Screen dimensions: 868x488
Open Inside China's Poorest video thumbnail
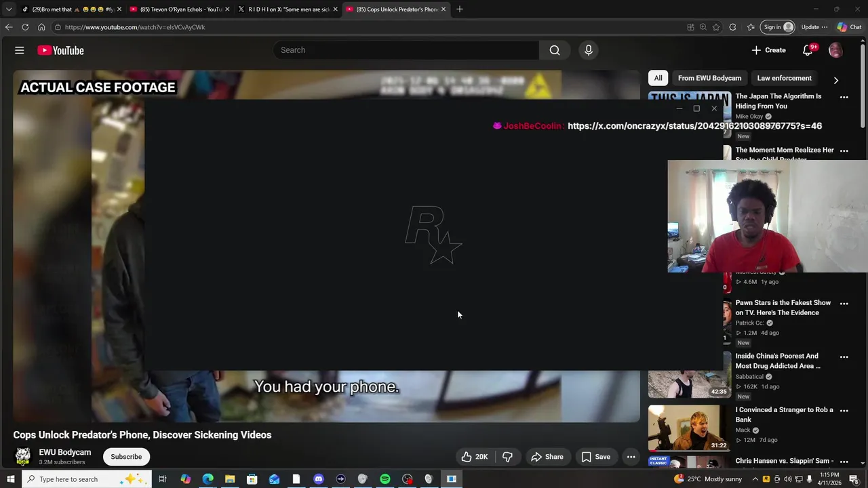(x=690, y=375)
